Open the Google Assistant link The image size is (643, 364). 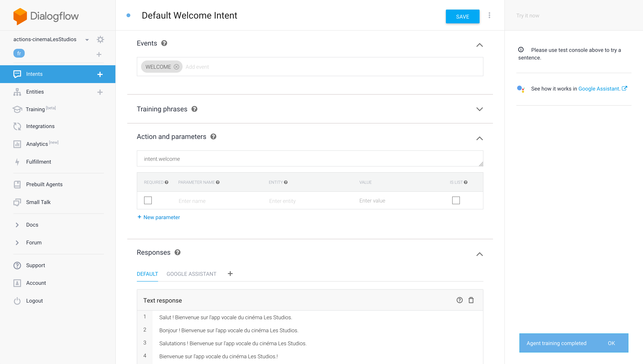coord(599,88)
